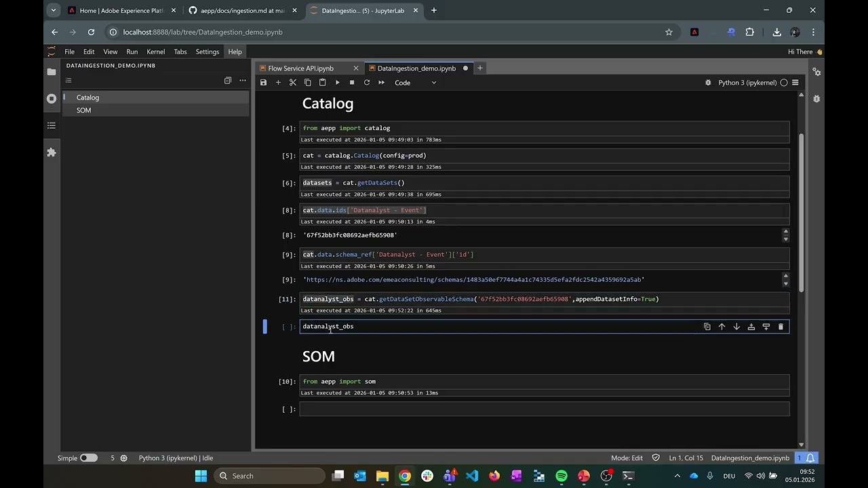Image resolution: width=868 pixels, height=488 pixels.
Task: Click the Python 3 (ipykernel) | Idle status
Action: [176, 458]
